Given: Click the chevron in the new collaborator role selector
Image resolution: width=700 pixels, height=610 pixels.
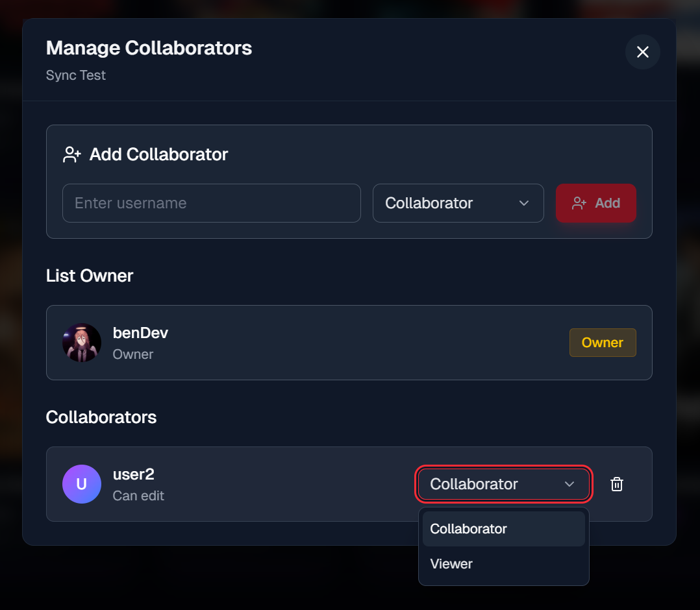Looking at the screenshot, I should pyautogui.click(x=524, y=203).
